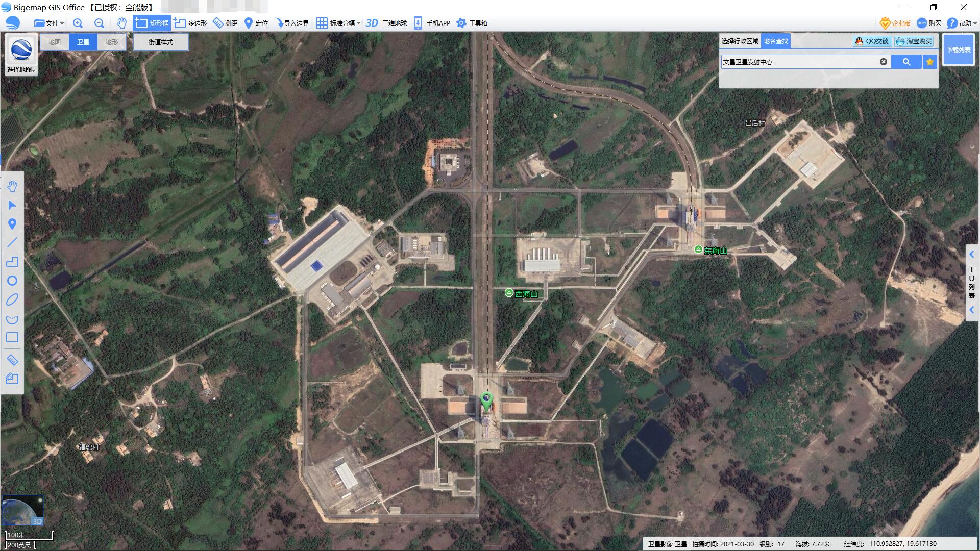
Task: Mark the search as favorite with star button
Action: click(x=929, y=62)
